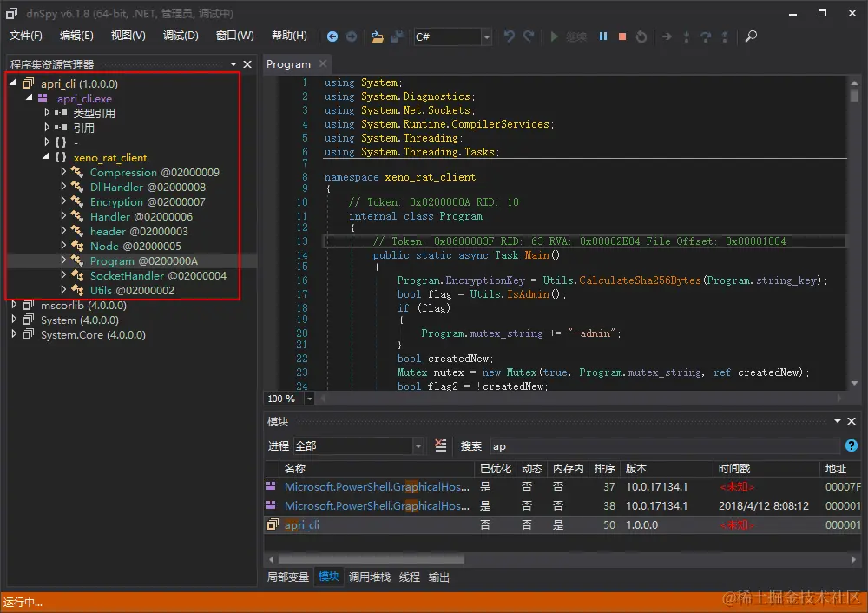Focus modules search field
The image size is (868, 613).
(x=664, y=446)
